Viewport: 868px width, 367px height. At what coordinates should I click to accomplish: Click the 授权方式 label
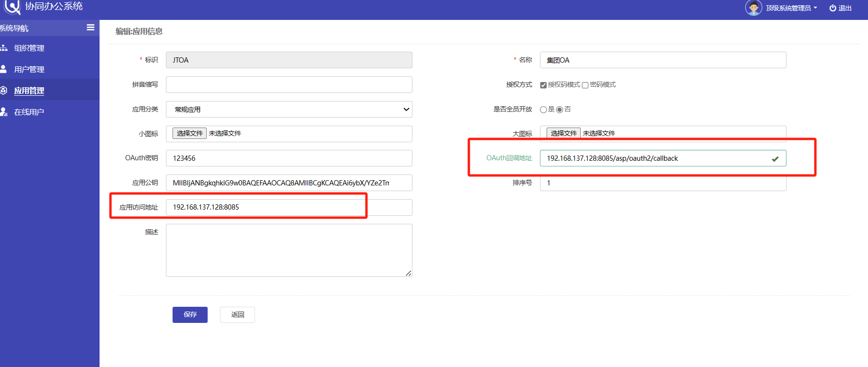point(519,84)
